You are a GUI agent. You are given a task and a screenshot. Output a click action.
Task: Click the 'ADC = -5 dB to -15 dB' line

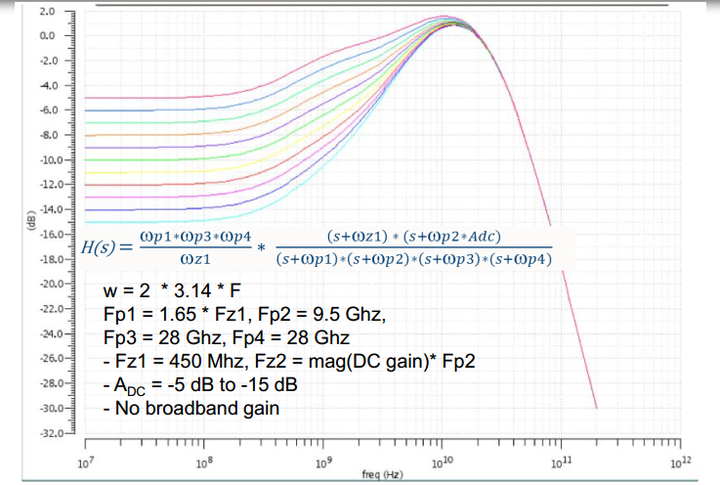coord(201,385)
